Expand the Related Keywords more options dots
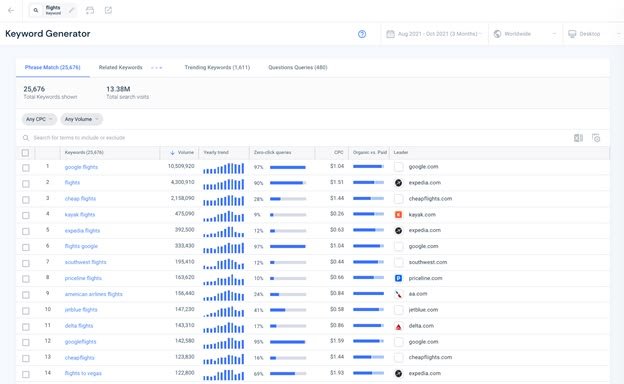This screenshot has height=384, width=624. (156, 68)
